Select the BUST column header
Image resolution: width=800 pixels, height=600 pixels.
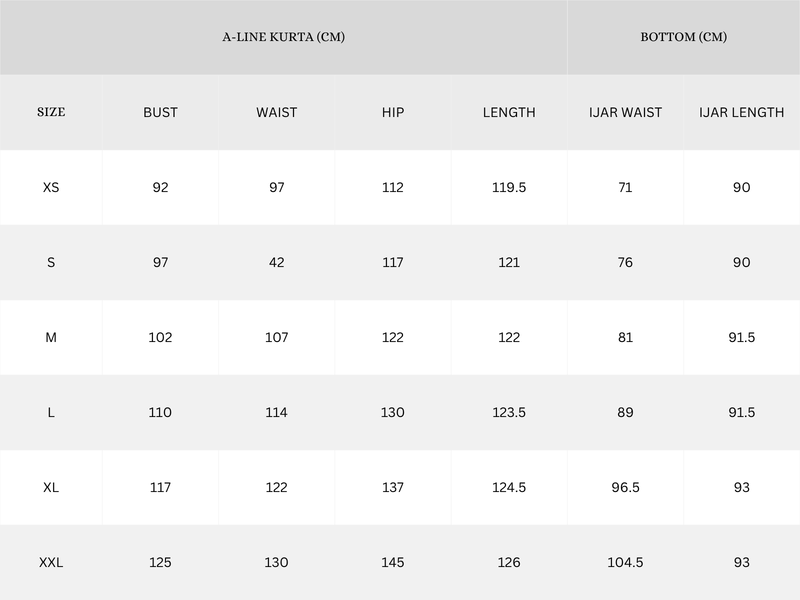click(160, 112)
